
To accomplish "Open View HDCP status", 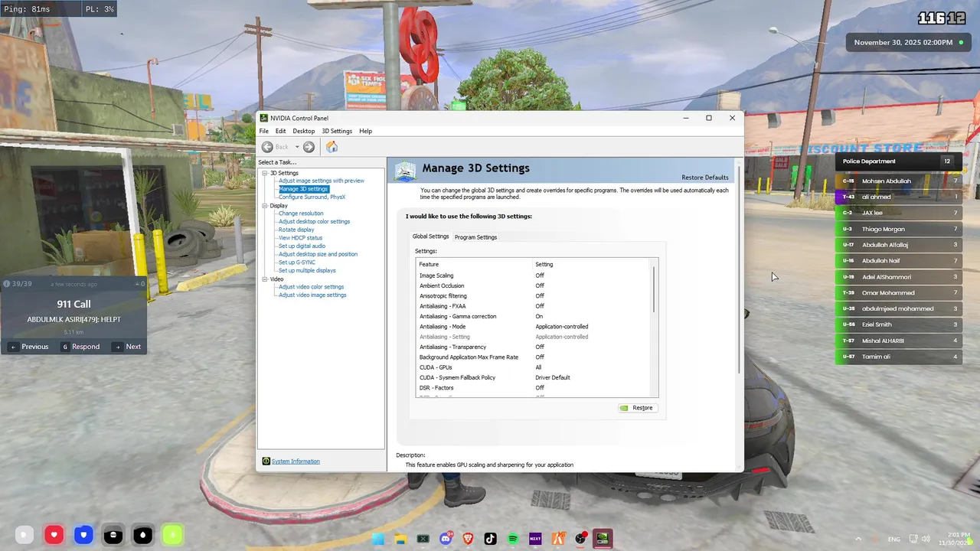I will click(x=301, y=238).
